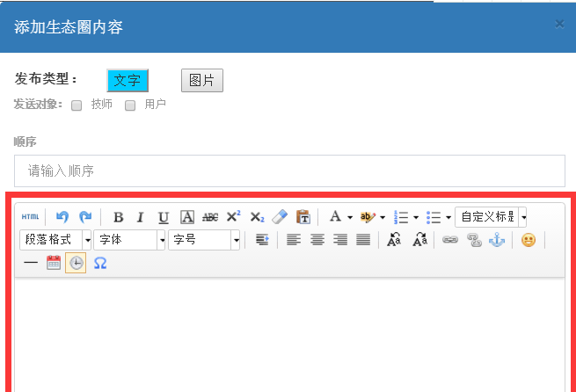Insert a special character with Omega icon
This screenshot has height=392, width=576.
[100, 263]
